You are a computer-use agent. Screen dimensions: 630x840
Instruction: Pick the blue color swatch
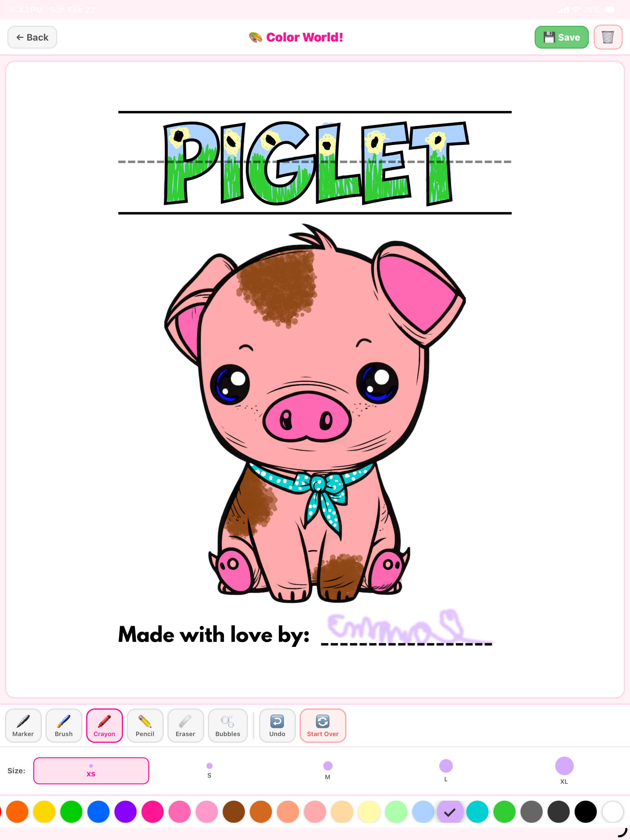[x=98, y=811]
